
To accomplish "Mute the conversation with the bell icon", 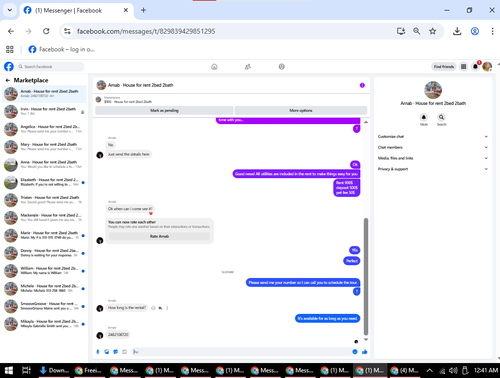I will [x=424, y=117].
